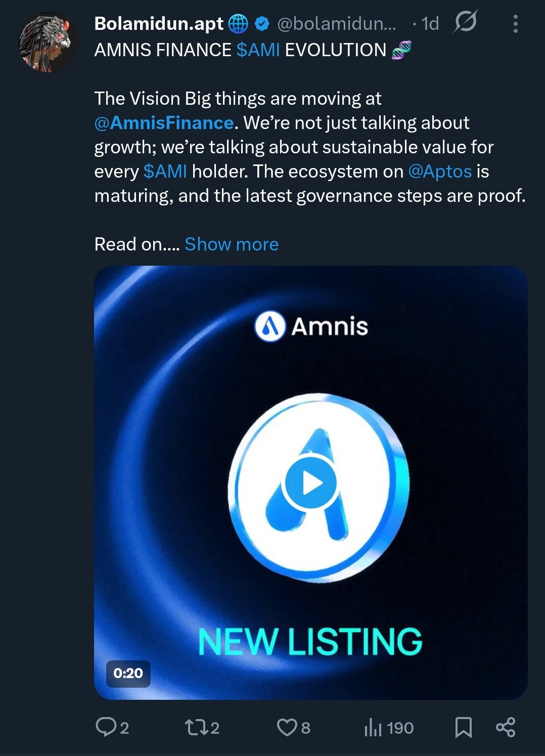This screenshot has width=545, height=756.
Task: Click the reply comment icon
Action: 106,727
